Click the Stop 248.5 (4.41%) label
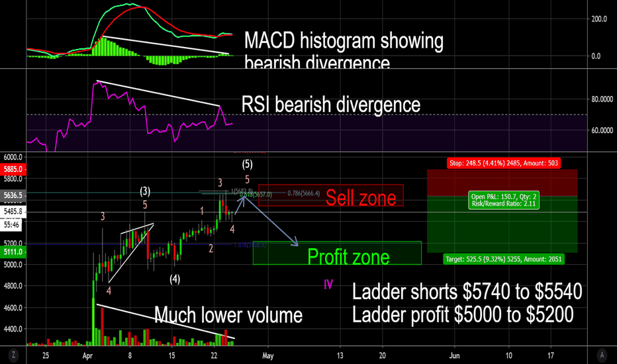 tap(504, 163)
